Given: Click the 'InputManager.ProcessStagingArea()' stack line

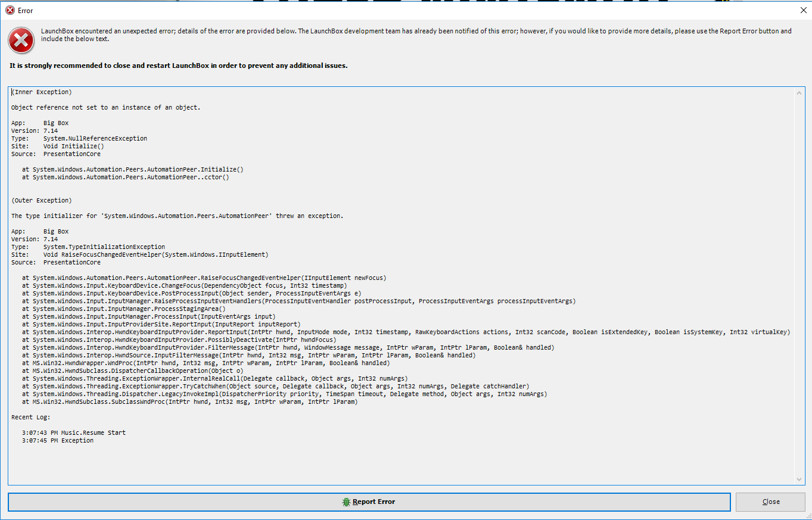Looking at the screenshot, I should click(x=124, y=309).
